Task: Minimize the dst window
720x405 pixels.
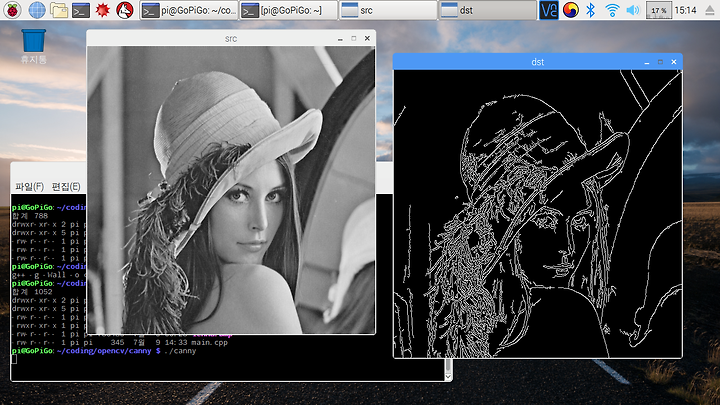Action: click(x=647, y=62)
